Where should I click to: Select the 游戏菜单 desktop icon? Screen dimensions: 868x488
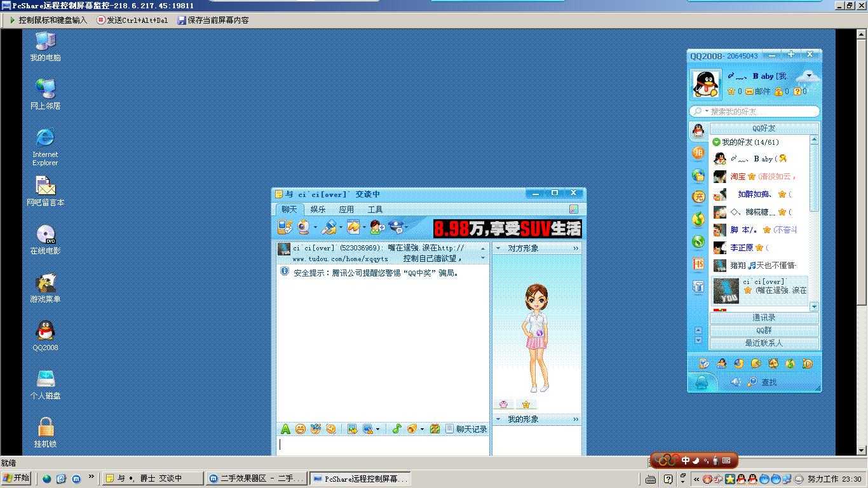[45, 288]
